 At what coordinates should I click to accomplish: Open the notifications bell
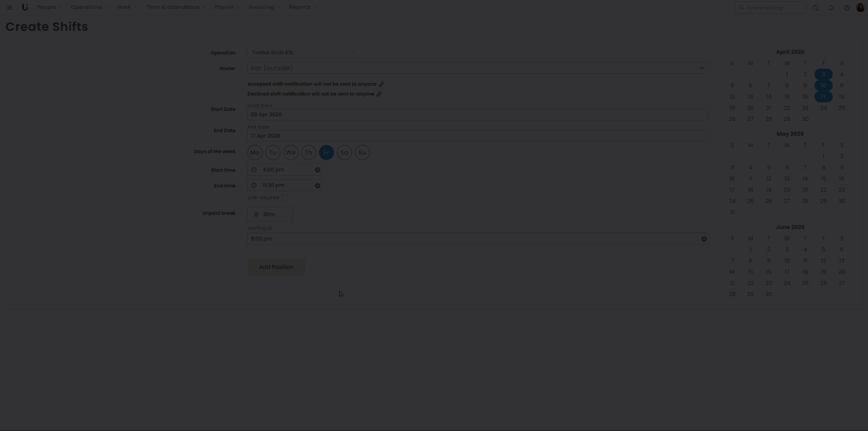point(831,8)
